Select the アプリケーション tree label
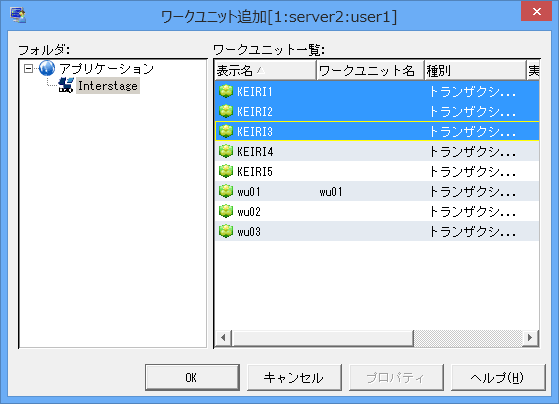The width and height of the screenshot is (559, 404). [x=106, y=68]
